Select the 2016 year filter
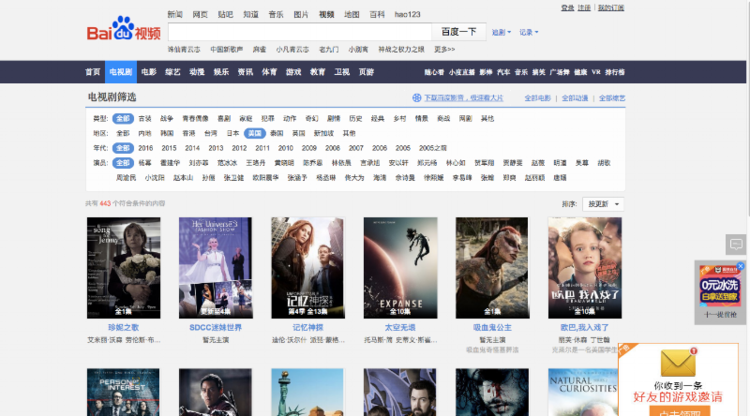Viewport: 750px width, 416px height. [x=145, y=148]
